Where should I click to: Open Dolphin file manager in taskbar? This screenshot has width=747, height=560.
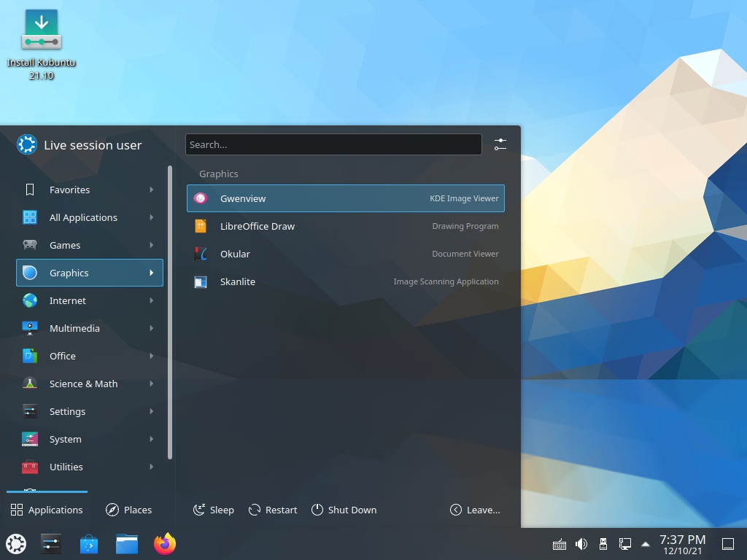[x=127, y=544]
